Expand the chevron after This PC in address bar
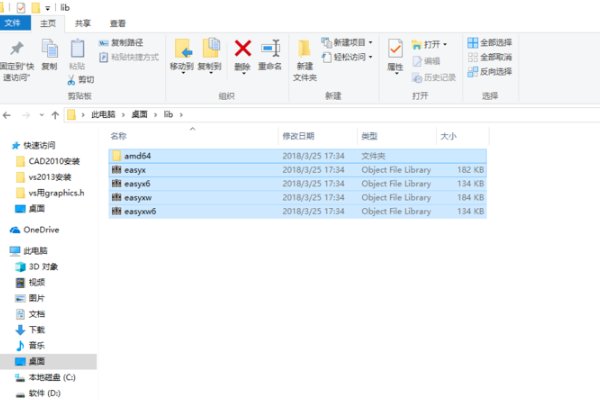 pos(123,115)
